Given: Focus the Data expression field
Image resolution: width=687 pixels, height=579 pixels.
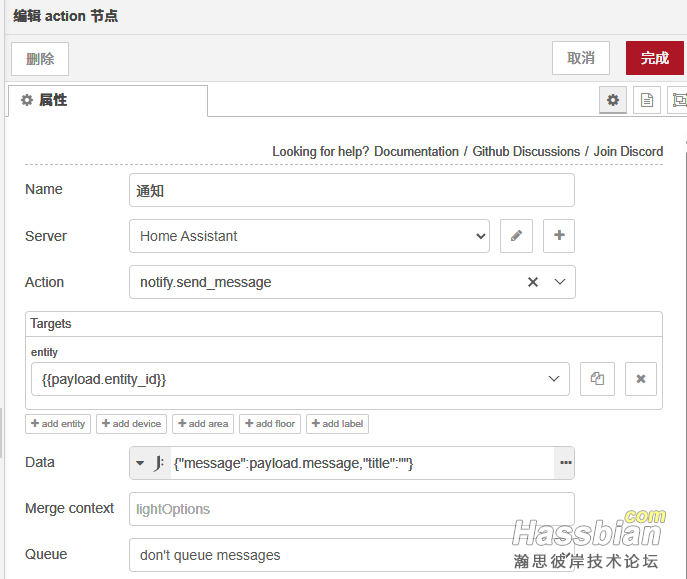Looking at the screenshot, I should click(362, 463).
